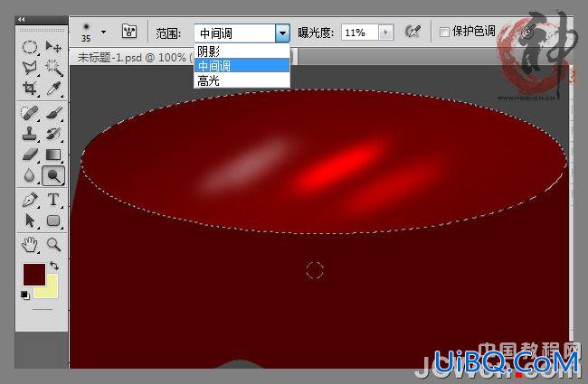Collapse the tools panel double arrows
Viewport: 588px width, 384px height.
pyautogui.click(x=22, y=19)
